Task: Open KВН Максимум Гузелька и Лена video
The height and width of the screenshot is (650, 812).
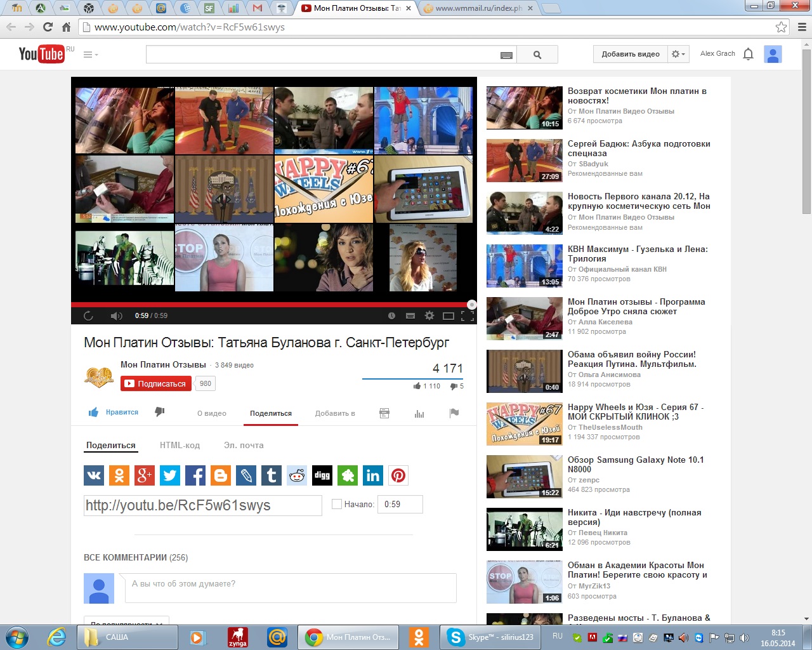Action: (x=638, y=254)
